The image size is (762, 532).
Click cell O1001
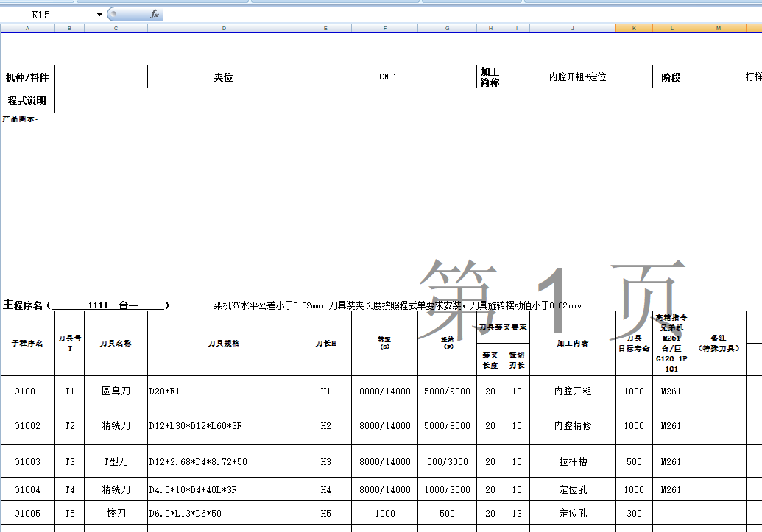point(28,391)
